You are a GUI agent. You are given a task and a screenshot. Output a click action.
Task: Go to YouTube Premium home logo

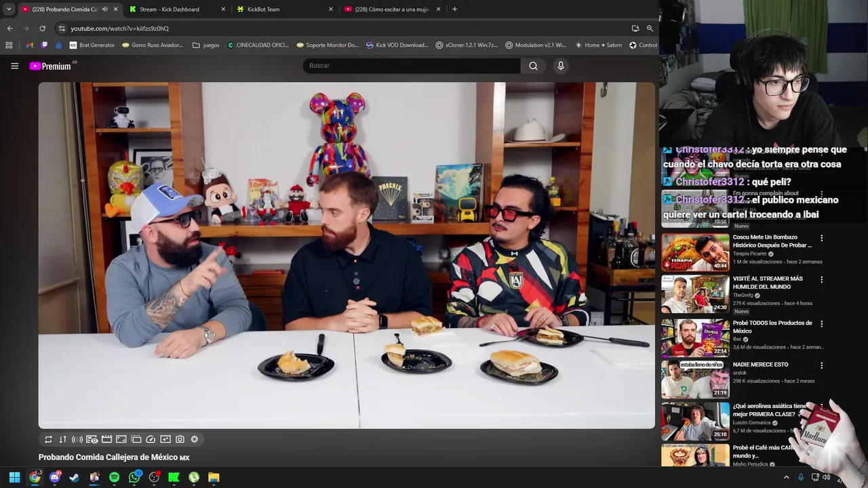point(50,66)
